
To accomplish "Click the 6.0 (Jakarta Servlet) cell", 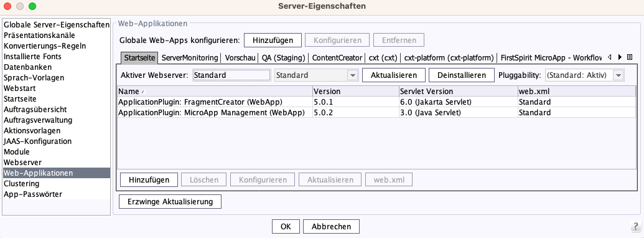I will tap(458, 102).
